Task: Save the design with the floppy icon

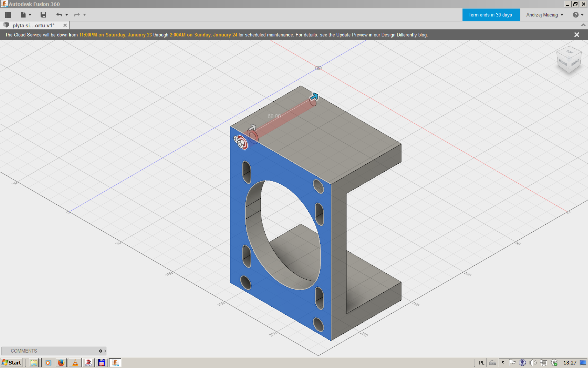Action: pos(43,15)
